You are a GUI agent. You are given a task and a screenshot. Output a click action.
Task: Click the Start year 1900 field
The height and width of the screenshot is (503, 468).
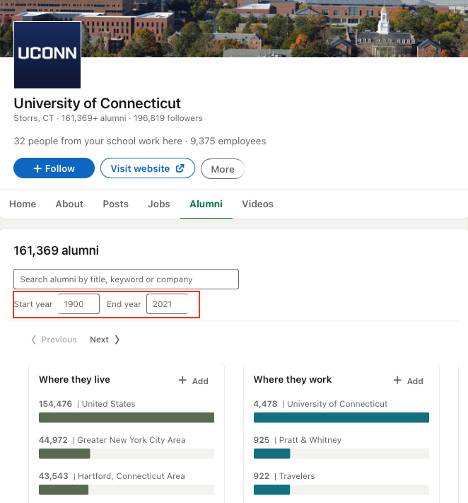point(79,304)
